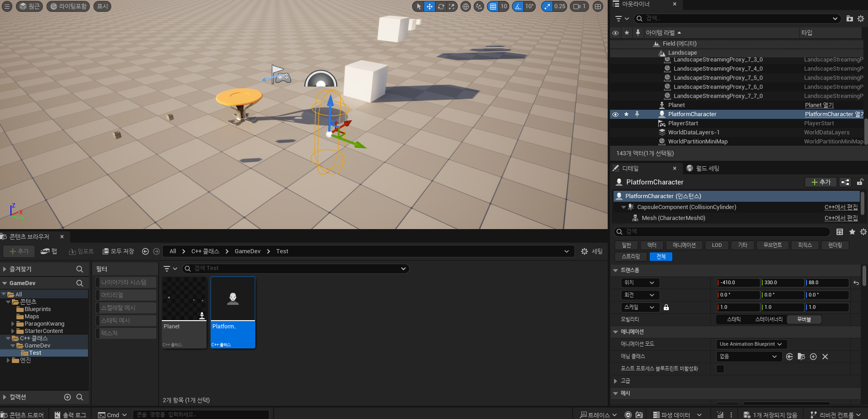Click the 모두 저장 button
The height and width of the screenshot is (419, 868).
(119, 251)
